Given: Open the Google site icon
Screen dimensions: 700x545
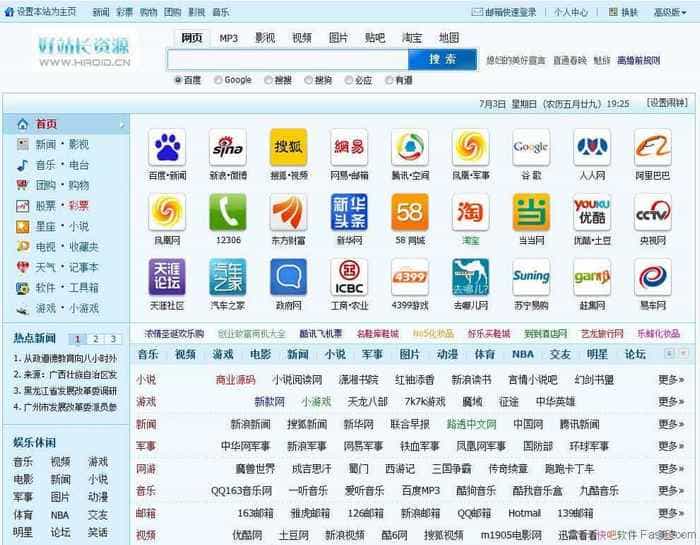Looking at the screenshot, I should (531, 148).
